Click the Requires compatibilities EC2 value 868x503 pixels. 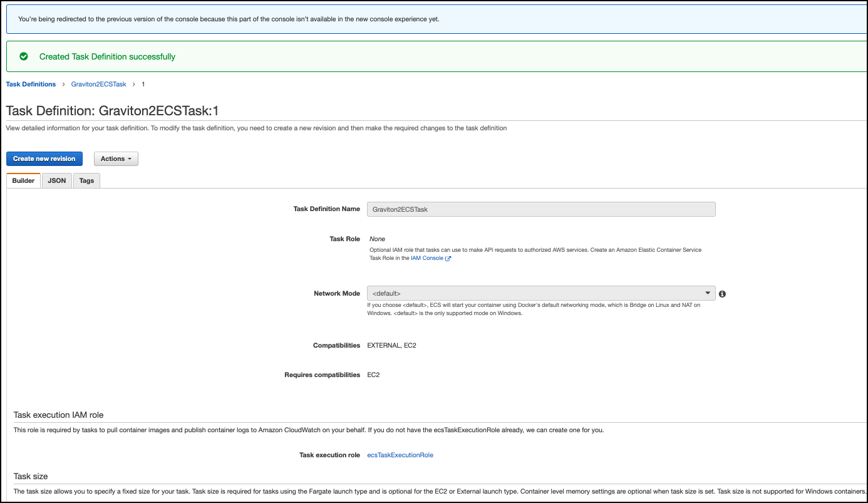pos(373,375)
